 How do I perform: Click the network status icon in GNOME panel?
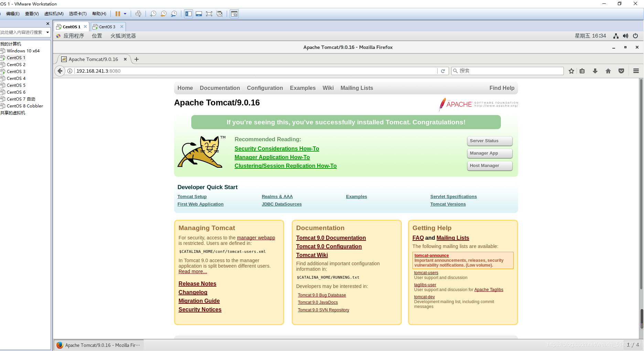[x=616, y=36]
